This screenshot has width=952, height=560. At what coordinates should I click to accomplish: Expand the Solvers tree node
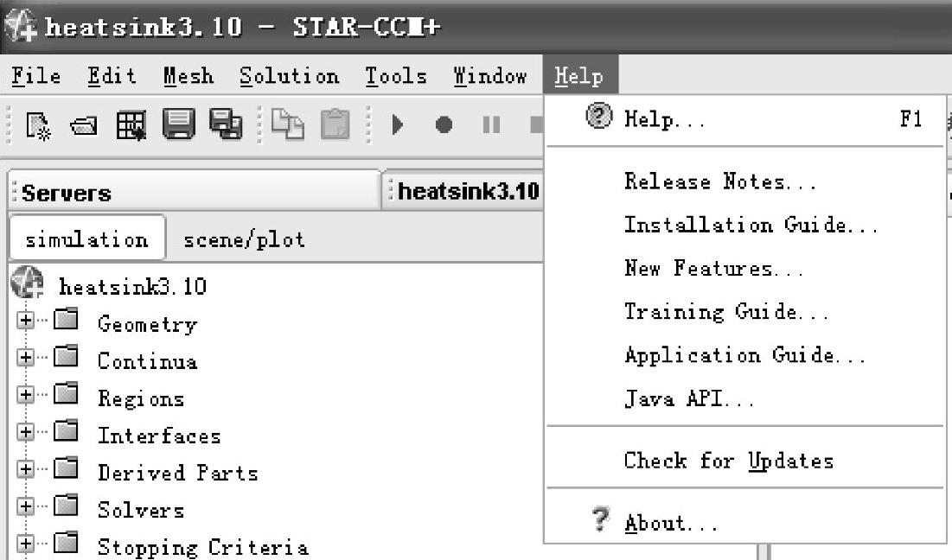coord(25,506)
